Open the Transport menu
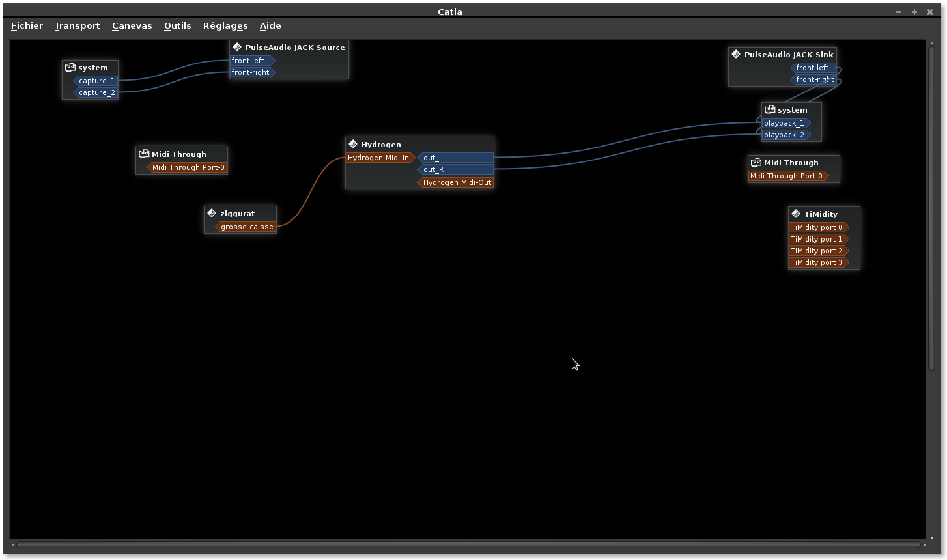The width and height of the screenshot is (947, 560). point(77,25)
